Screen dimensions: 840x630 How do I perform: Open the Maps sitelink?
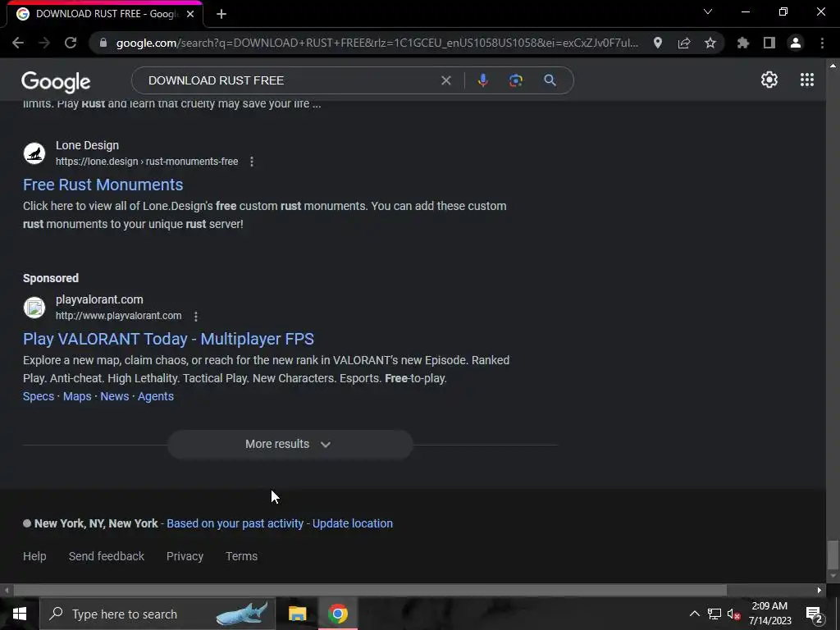pyautogui.click(x=77, y=396)
